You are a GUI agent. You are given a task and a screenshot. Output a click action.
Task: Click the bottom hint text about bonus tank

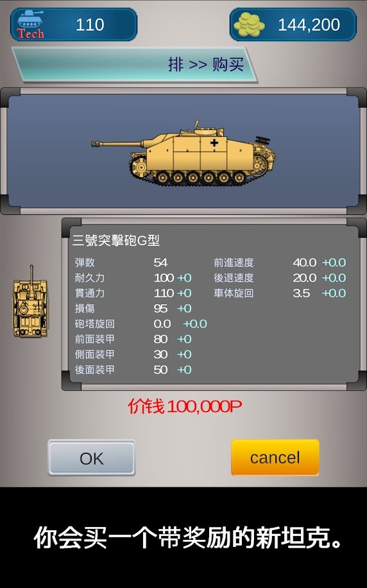coord(188,538)
